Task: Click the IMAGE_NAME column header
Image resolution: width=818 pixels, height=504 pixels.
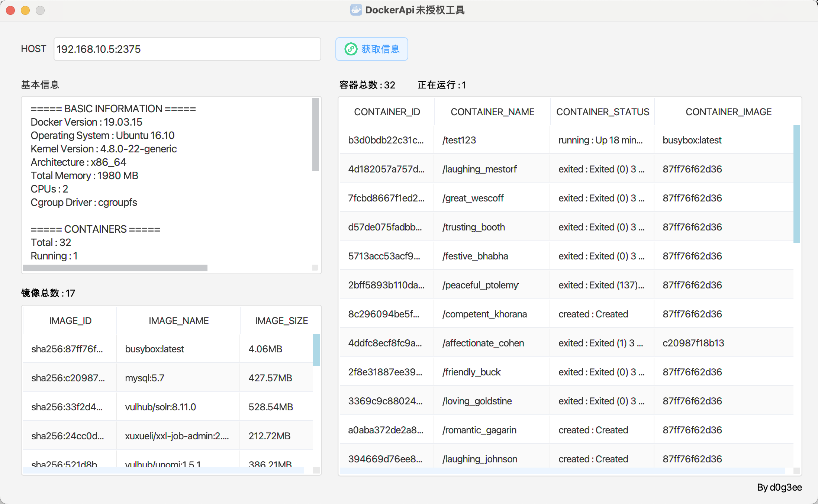Action: [178, 320]
